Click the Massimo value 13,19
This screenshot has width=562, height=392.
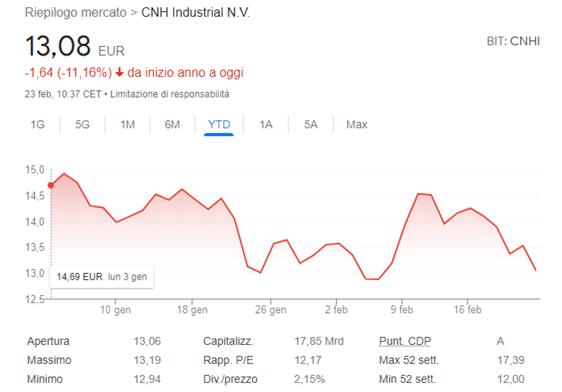tap(147, 360)
